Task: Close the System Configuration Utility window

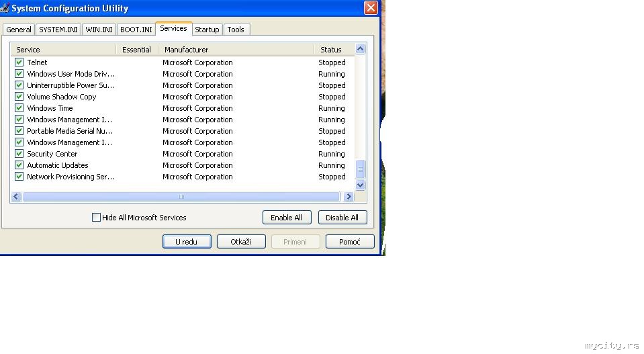Action: pos(371,8)
